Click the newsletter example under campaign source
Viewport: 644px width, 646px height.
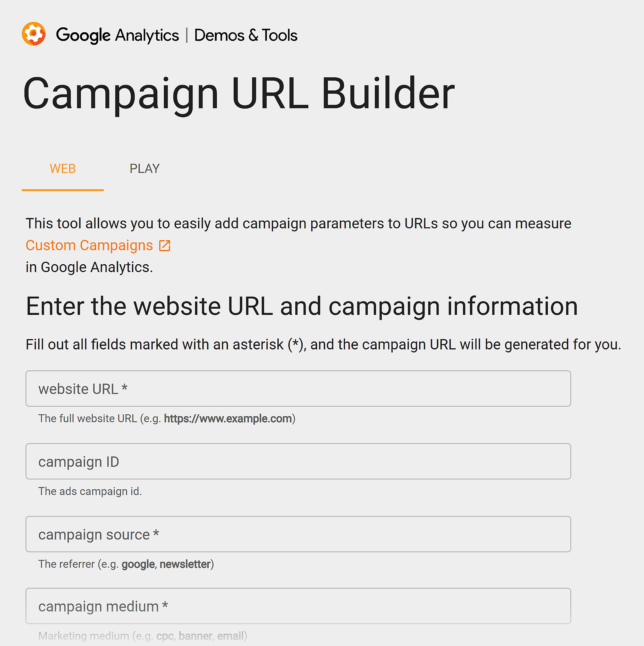tap(185, 564)
